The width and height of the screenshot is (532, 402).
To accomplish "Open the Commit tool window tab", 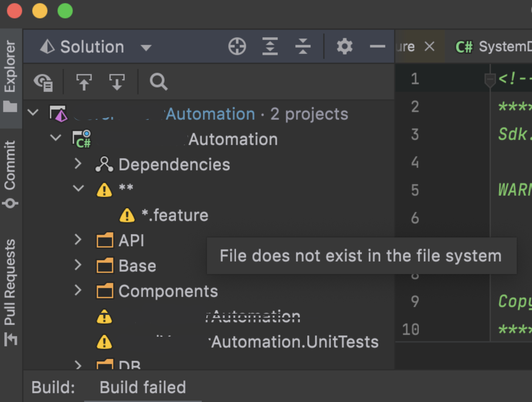I will 10,173.
